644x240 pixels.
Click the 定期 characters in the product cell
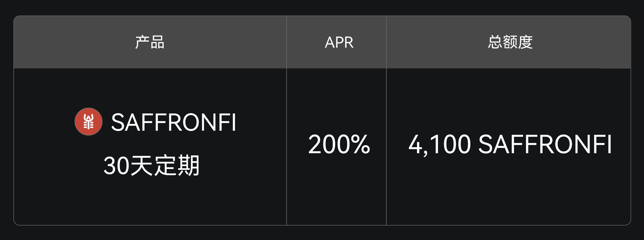[177, 166]
